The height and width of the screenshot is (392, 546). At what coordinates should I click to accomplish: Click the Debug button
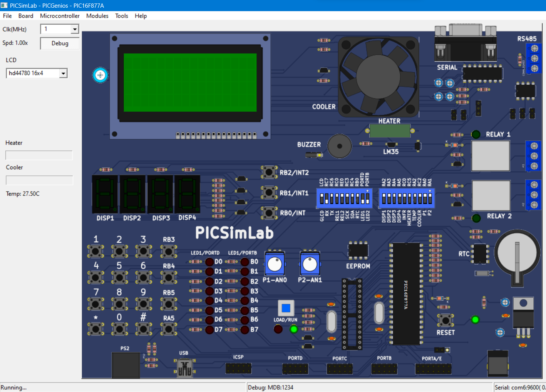(x=60, y=43)
